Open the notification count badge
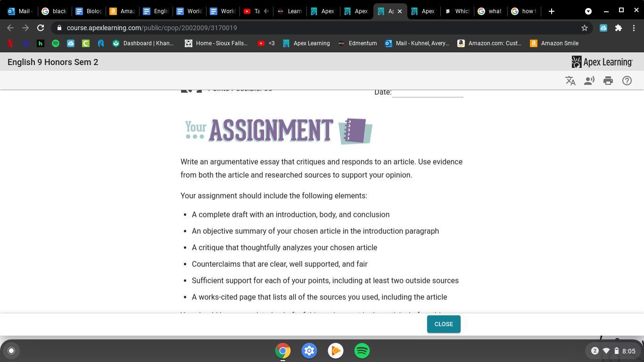This screenshot has height=362, width=644. [x=595, y=351]
